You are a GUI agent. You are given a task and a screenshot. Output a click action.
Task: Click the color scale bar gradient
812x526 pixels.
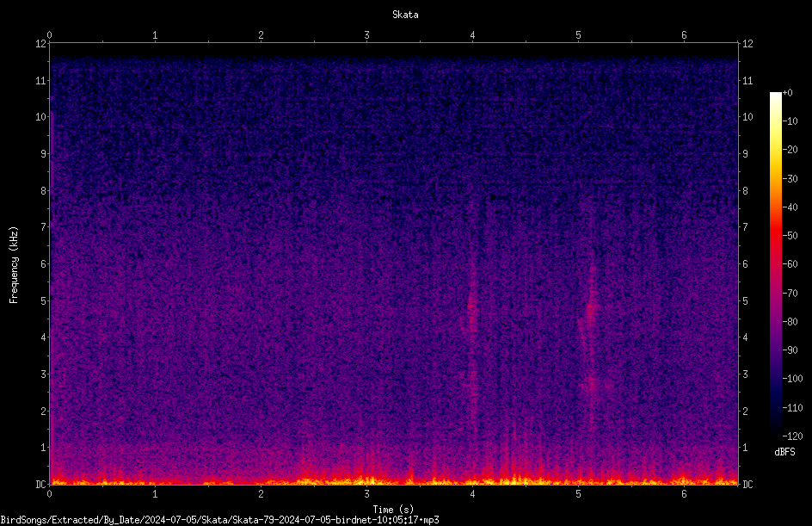776,264
